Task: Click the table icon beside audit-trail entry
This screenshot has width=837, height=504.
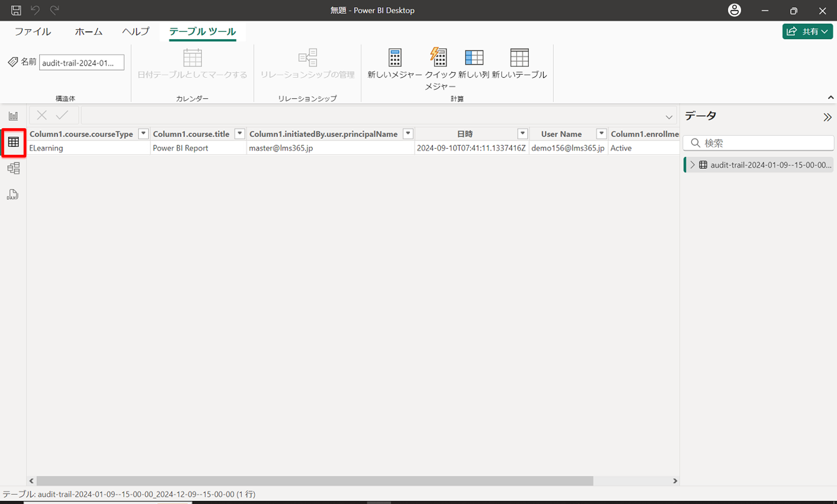Action: pyautogui.click(x=703, y=165)
